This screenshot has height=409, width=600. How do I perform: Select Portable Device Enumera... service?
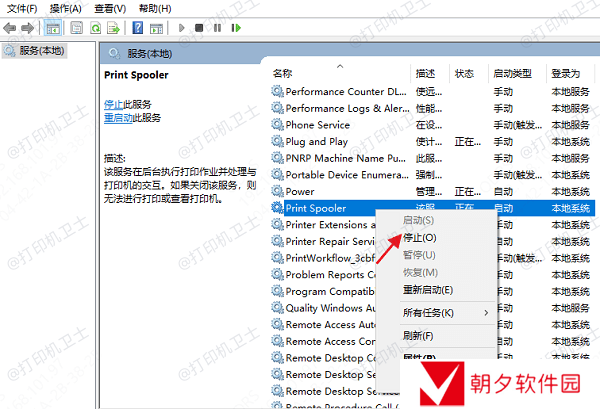click(x=432, y=175)
